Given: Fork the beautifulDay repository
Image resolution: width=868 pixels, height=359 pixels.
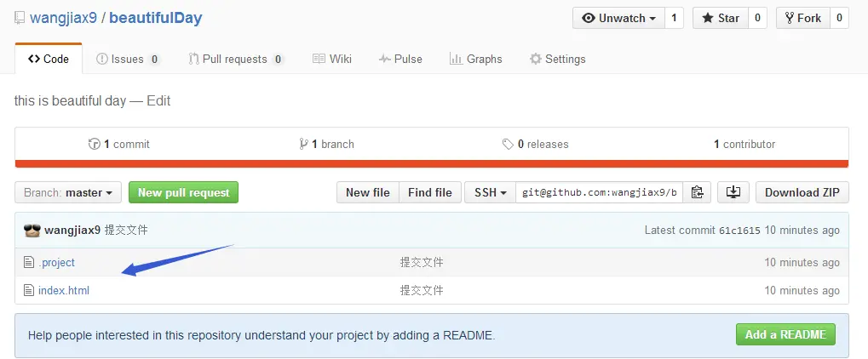Looking at the screenshot, I should tap(803, 18).
